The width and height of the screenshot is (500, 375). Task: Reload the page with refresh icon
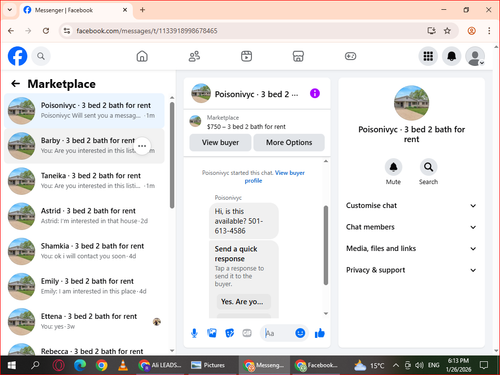coord(46,31)
